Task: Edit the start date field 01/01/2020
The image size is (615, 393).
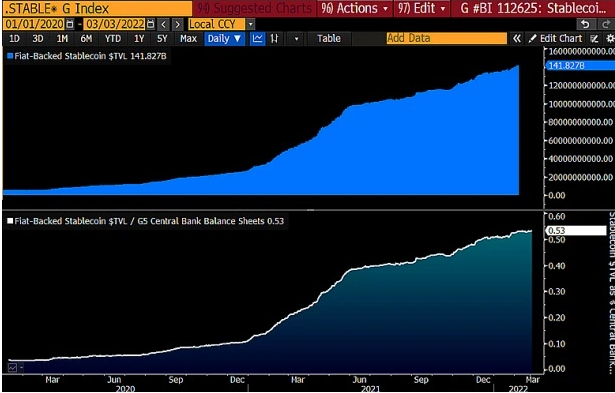Action: click(35, 24)
